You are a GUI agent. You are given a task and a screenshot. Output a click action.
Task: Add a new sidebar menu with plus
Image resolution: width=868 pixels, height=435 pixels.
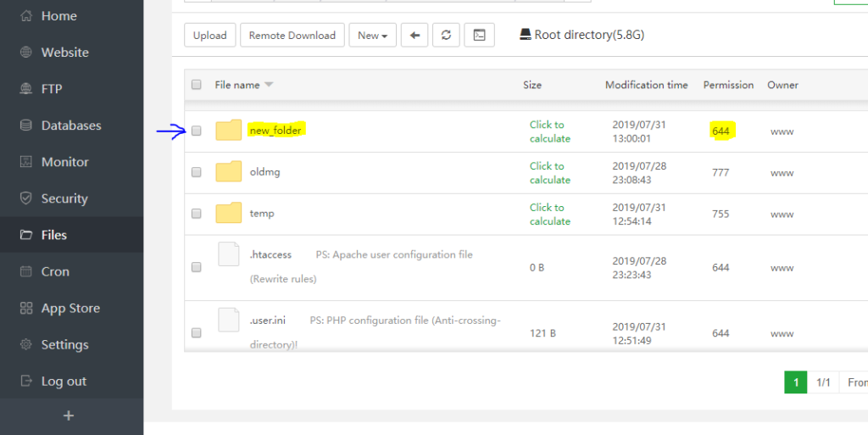(x=69, y=415)
